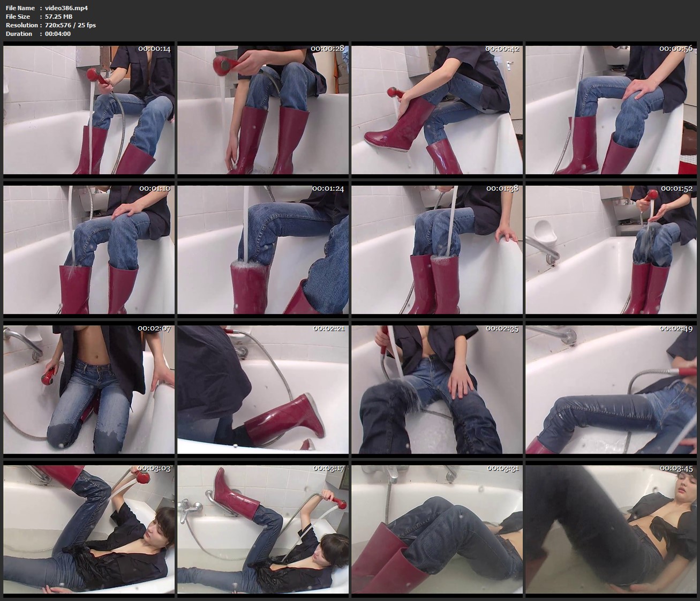This screenshot has height=601, width=700.
Task: Open the frame stamped 00:03:17
Action: [263, 529]
